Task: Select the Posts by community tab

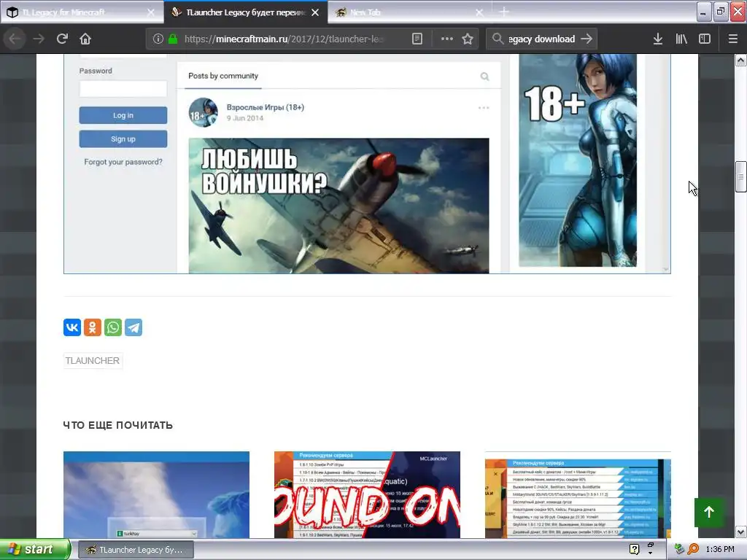Action: click(x=223, y=76)
